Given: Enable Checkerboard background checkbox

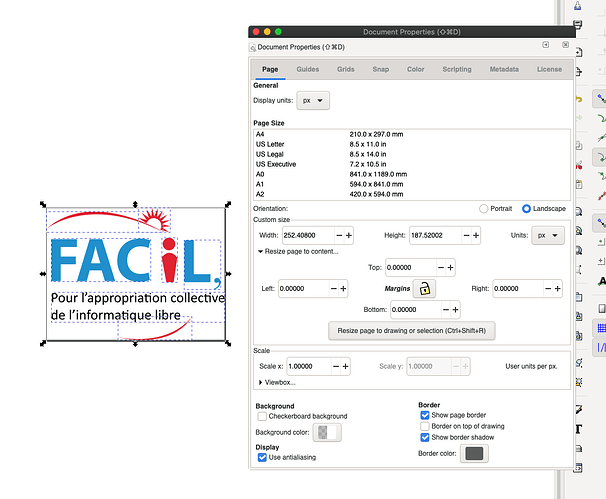Looking at the screenshot, I should click(x=262, y=416).
